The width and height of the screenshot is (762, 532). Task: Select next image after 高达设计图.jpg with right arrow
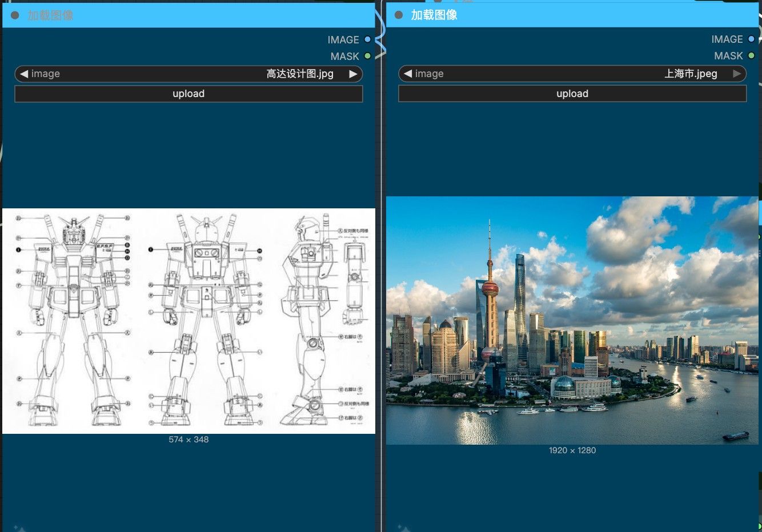coord(353,74)
